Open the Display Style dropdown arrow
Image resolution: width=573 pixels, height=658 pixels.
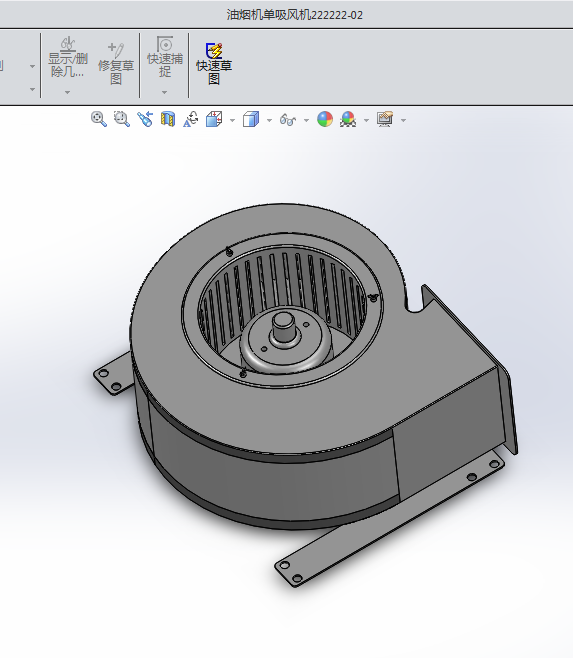tap(269, 120)
